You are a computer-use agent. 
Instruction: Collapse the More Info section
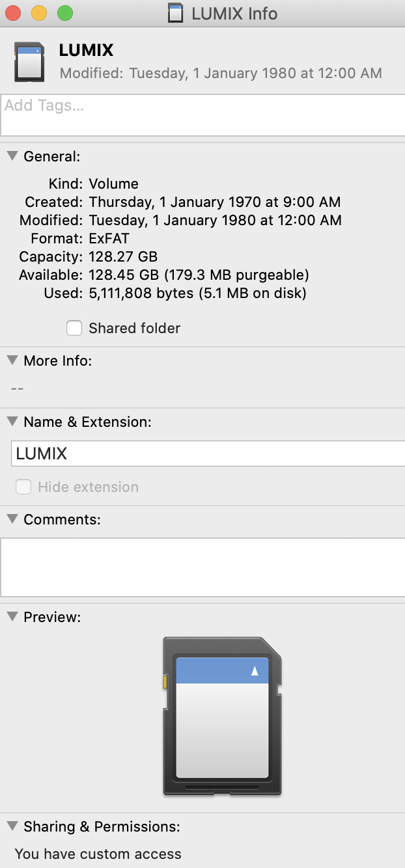click(12, 360)
